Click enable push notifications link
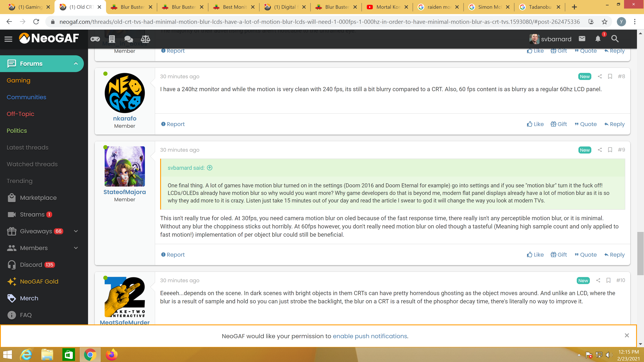This screenshot has width=644, height=362. pos(370,336)
